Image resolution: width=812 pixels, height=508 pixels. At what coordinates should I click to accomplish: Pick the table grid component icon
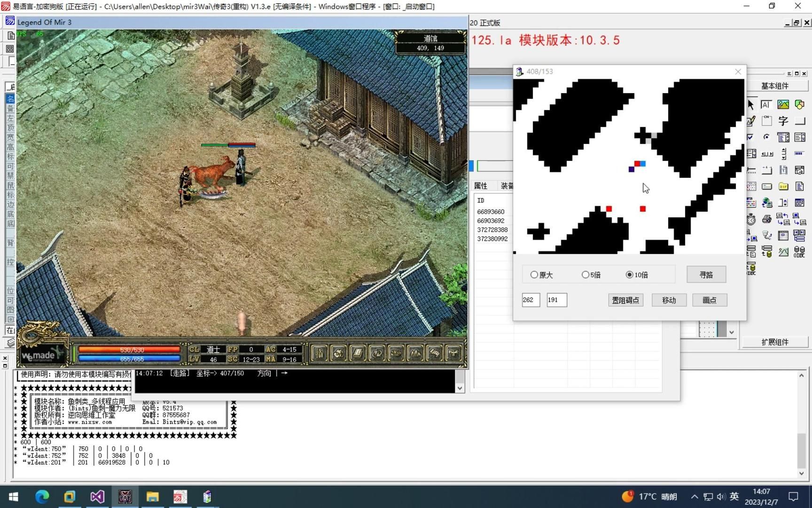coord(783,235)
